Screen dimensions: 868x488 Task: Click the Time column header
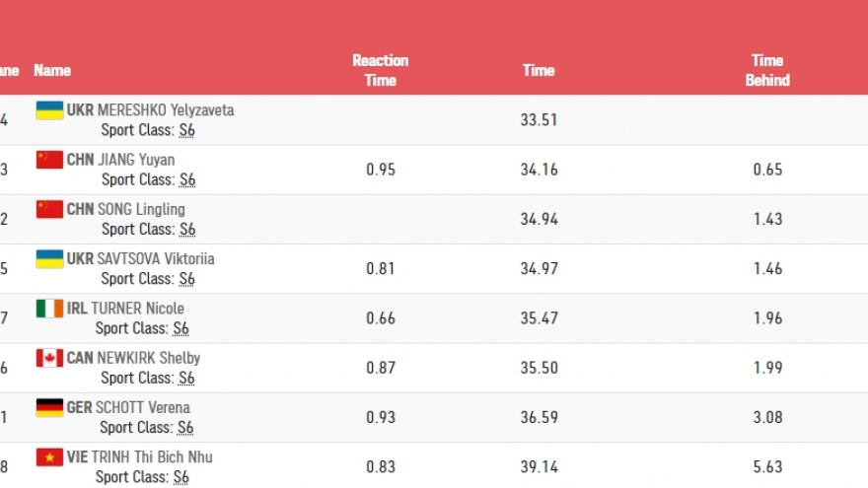(539, 70)
